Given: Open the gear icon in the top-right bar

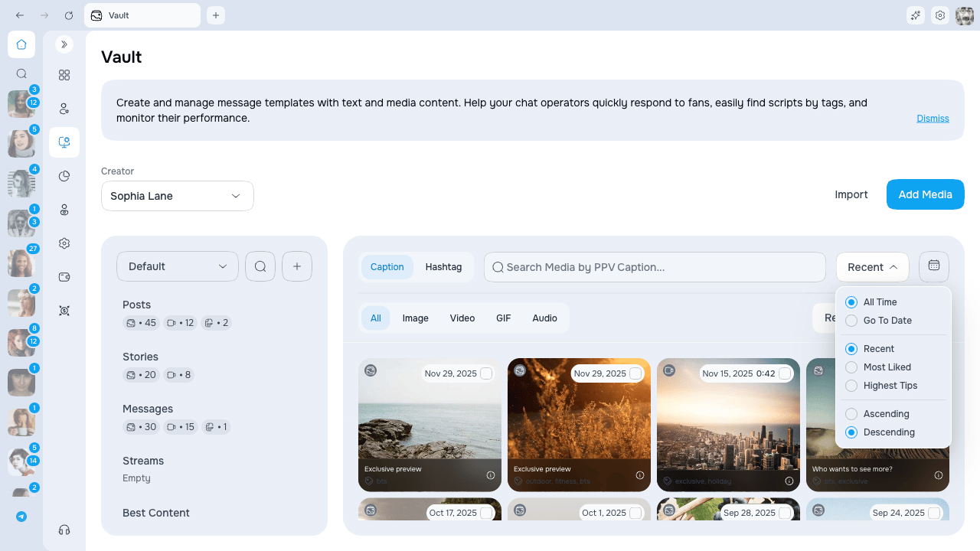Looking at the screenshot, I should [940, 15].
